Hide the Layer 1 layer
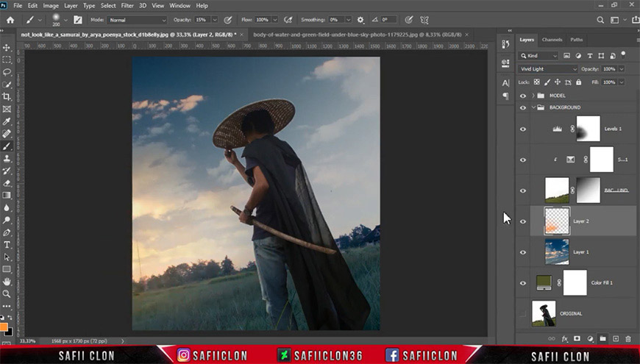Viewport: 640px width, 364px height. tap(523, 252)
